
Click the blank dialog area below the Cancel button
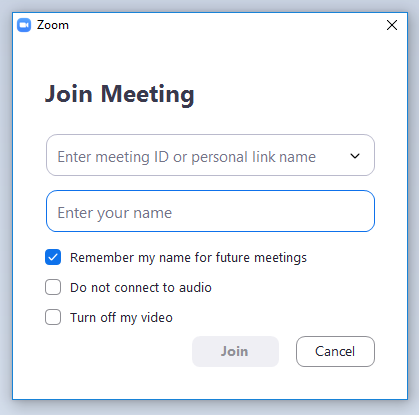click(x=335, y=383)
